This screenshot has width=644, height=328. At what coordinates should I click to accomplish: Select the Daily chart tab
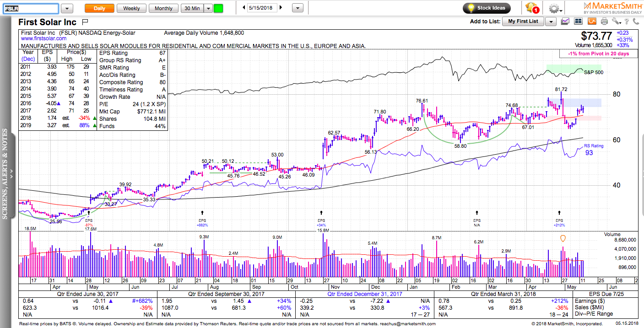[x=99, y=8]
